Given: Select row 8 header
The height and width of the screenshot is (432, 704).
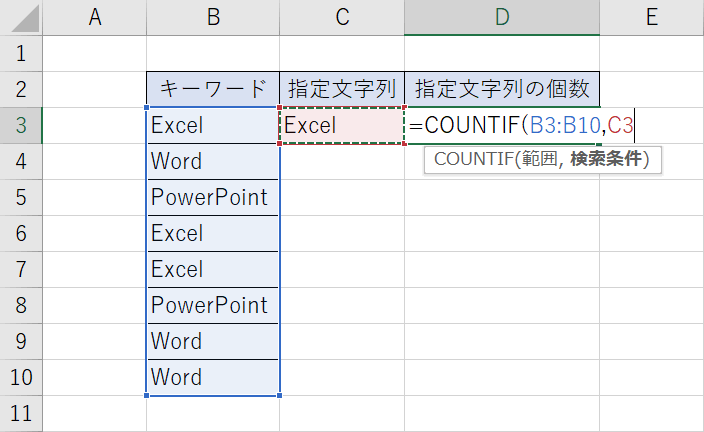Looking at the screenshot, I should click(21, 305).
